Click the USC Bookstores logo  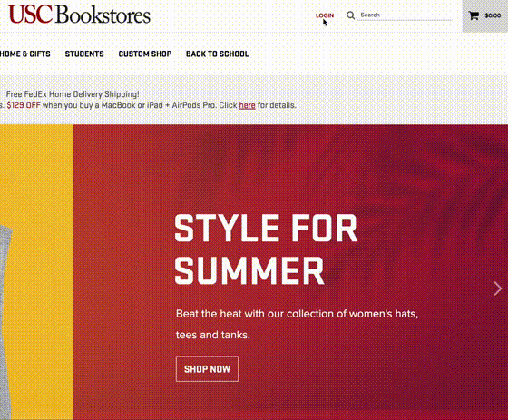79,15
